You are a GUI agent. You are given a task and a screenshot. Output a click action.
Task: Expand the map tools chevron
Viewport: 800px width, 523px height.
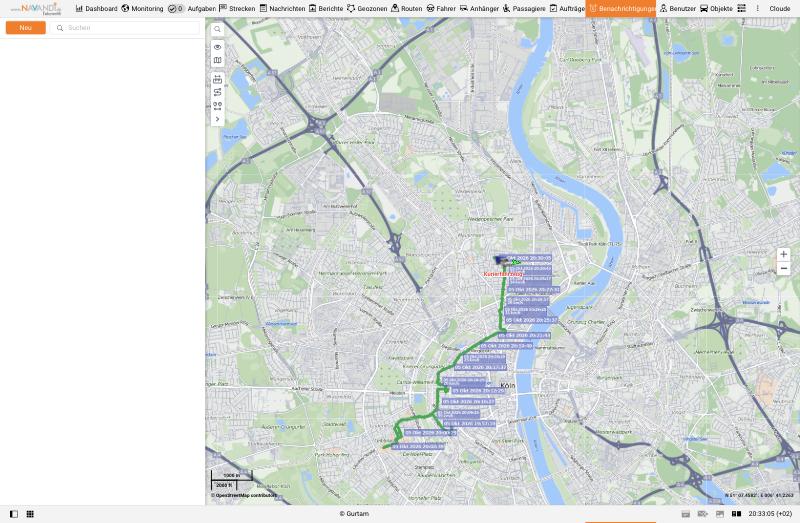pyautogui.click(x=217, y=119)
